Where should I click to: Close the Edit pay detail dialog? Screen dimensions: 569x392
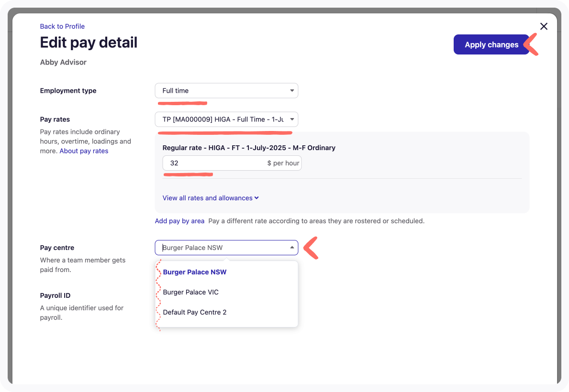click(x=544, y=26)
